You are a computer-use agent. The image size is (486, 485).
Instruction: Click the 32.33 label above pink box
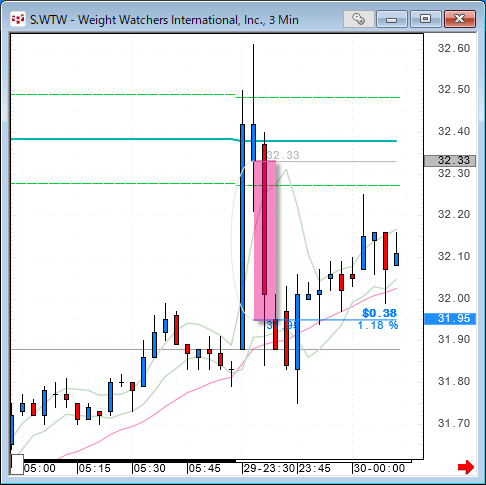[283, 155]
